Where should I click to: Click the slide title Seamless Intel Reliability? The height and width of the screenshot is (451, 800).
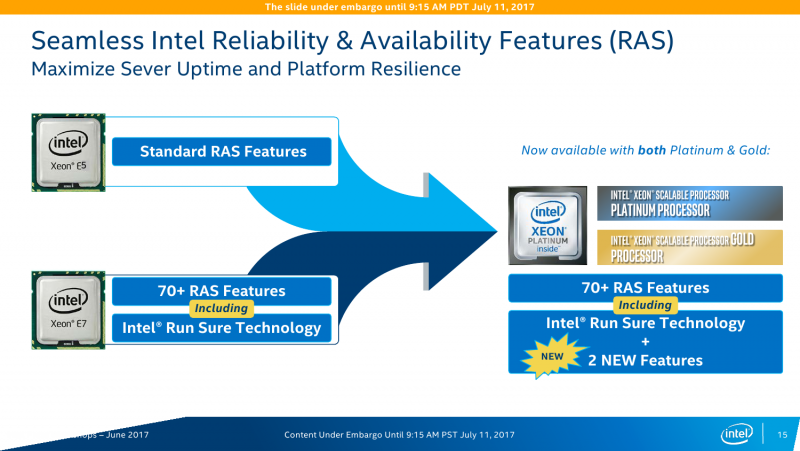[353, 41]
